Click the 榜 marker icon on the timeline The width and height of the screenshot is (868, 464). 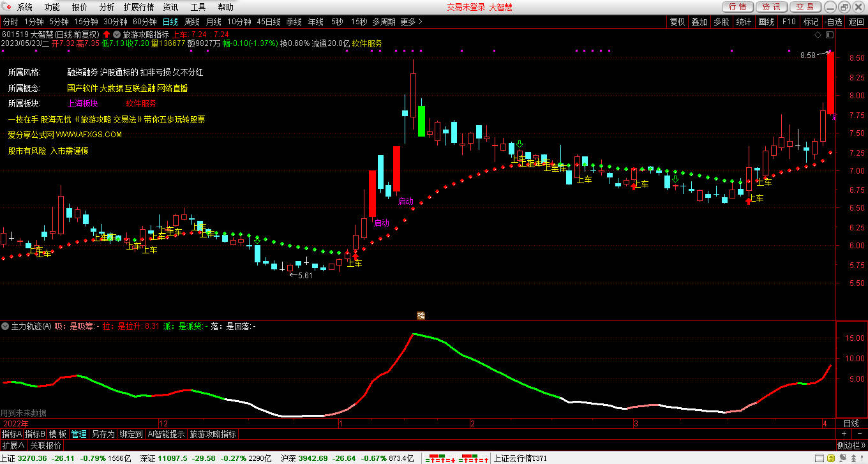tap(421, 315)
